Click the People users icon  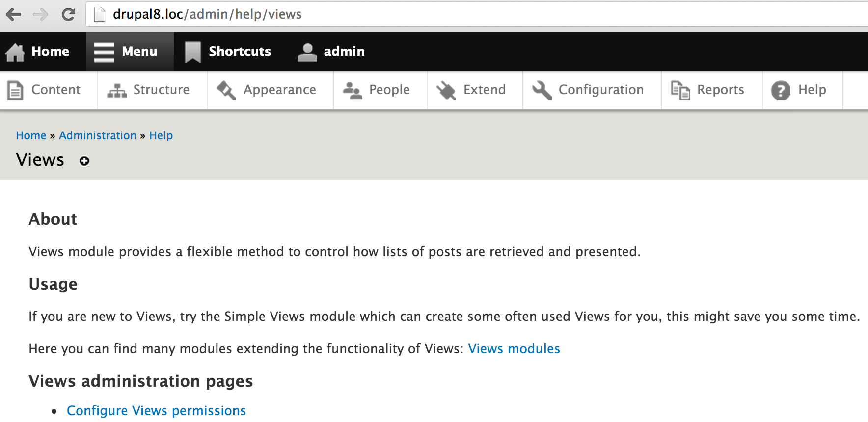coord(352,91)
